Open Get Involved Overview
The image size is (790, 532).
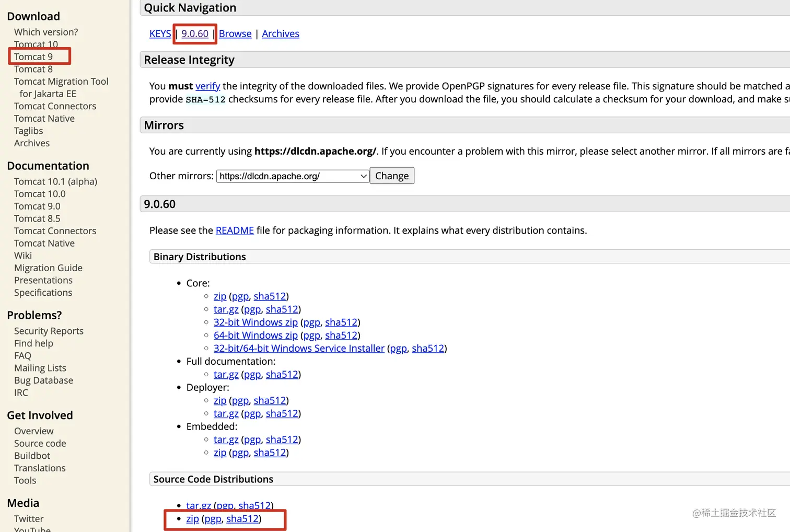(x=34, y=431)
